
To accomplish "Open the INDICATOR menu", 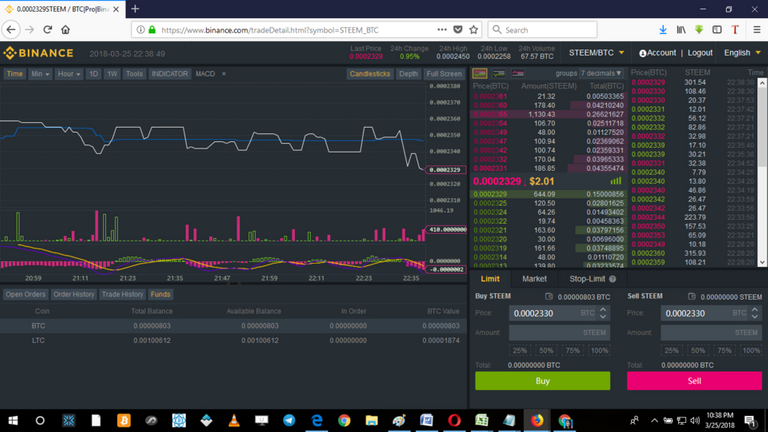I will (169, 74).
